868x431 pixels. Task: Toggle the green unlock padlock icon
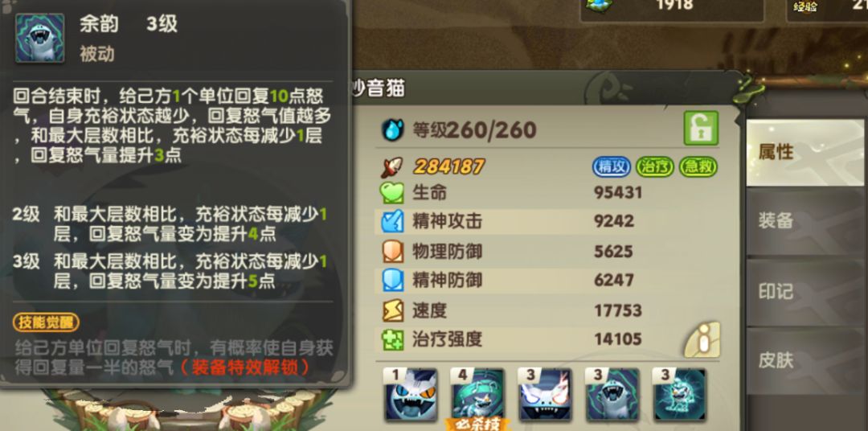(701, 128)
